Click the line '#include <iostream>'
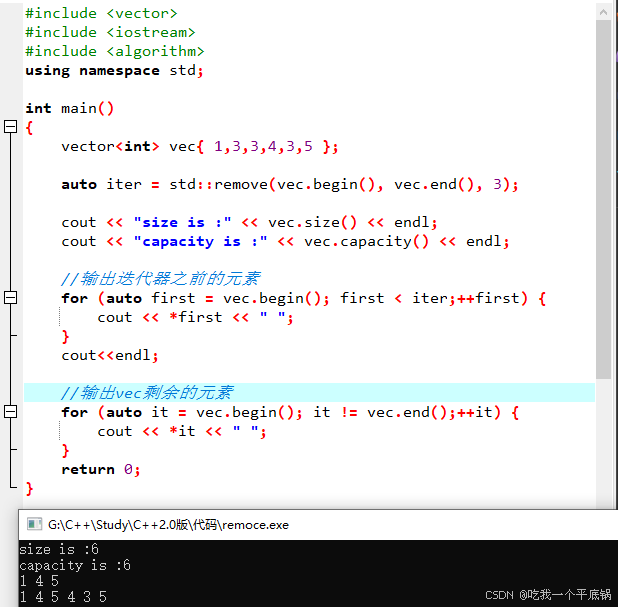 (110, 32)
